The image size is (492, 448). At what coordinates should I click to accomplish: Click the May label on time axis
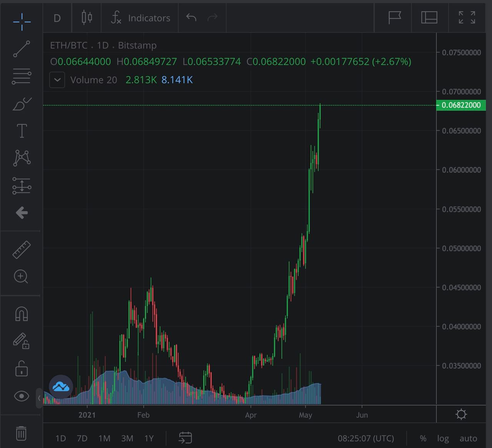[x=306, y=415]
